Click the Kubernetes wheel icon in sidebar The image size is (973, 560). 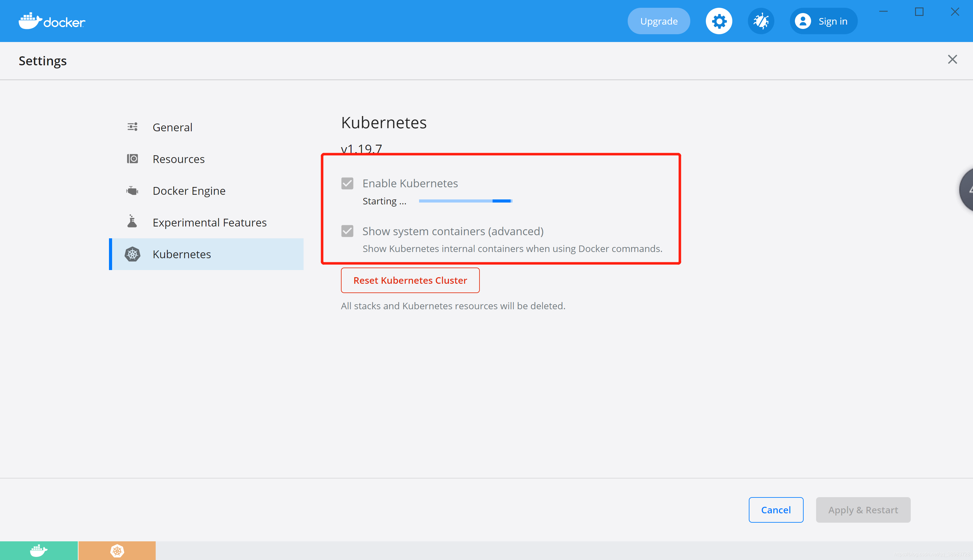pyautogui.click(x=132, y=254)
